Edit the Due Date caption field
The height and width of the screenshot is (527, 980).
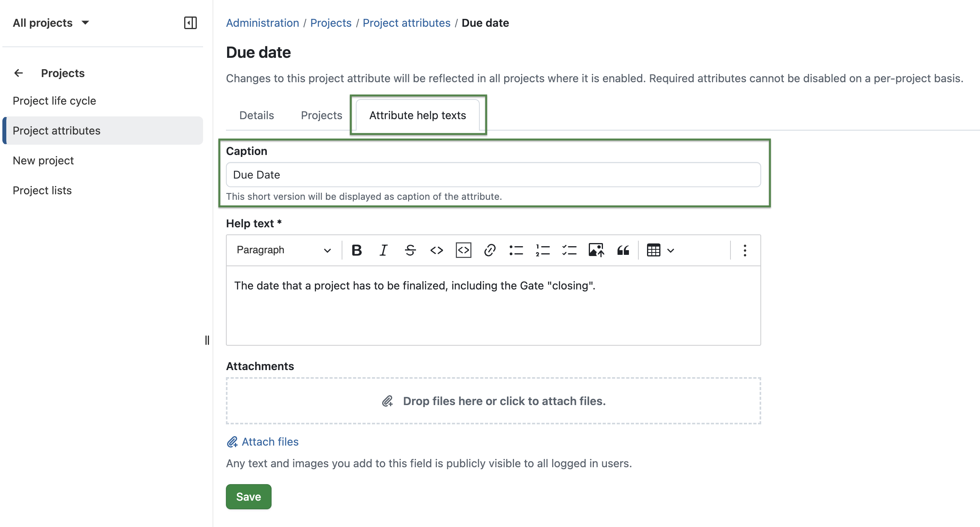(x=493, y=175)
